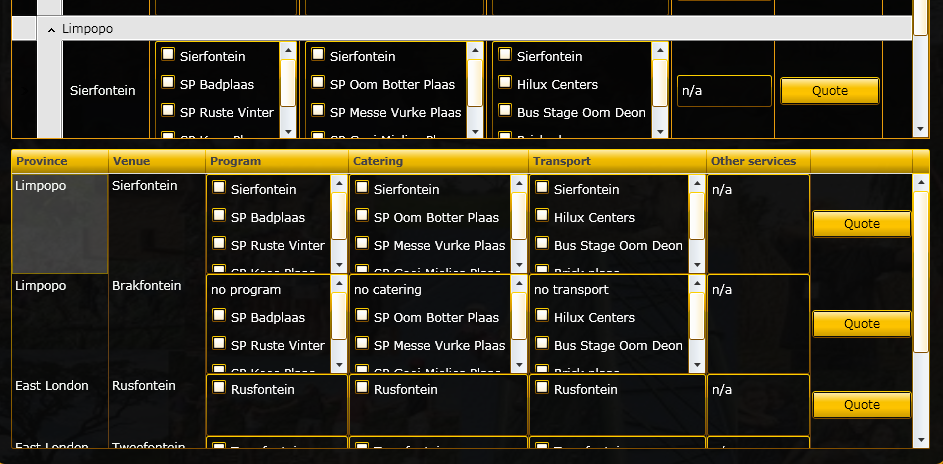Check Bus Stage Oom Deon in upper panel
The width and height of the screenshot is (943, 464).
click(x=505, y=112)
